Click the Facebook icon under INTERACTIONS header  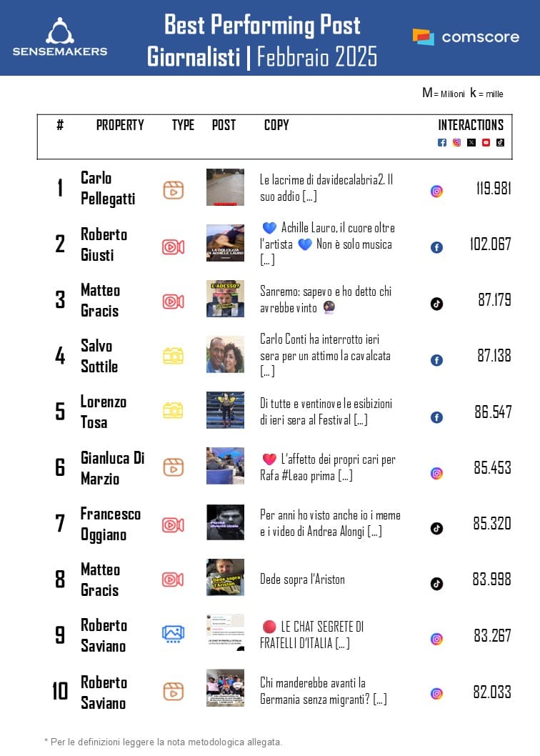coord(442,142)
